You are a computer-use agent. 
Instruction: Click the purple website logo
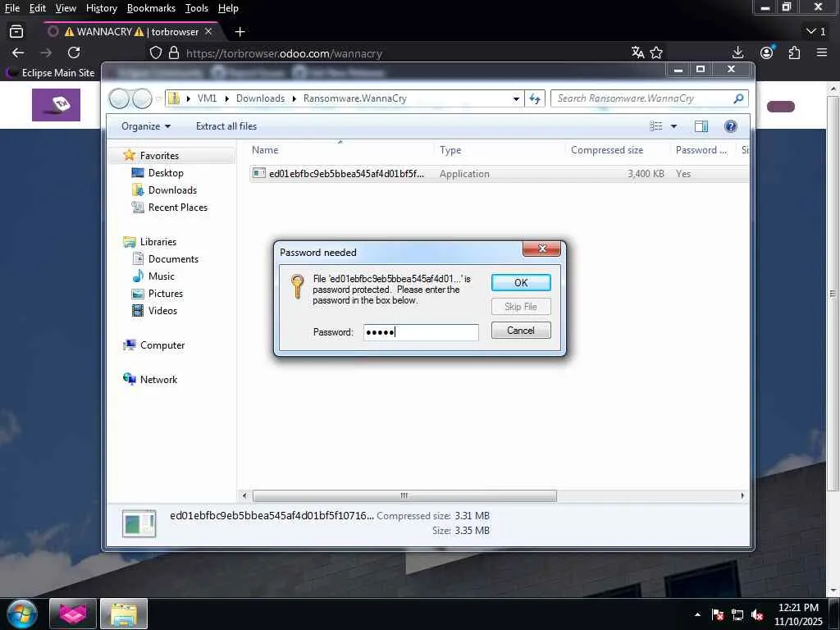click(57, 105)
